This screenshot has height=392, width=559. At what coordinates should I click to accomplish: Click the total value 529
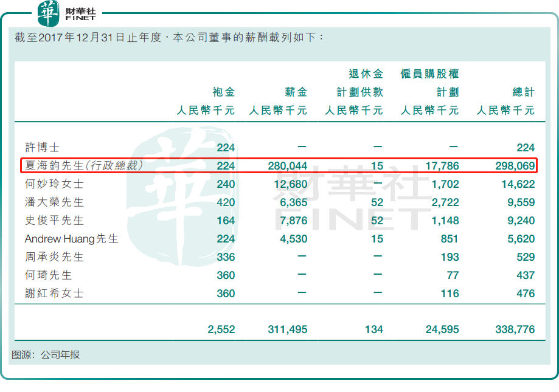click(x=526, y=257)
